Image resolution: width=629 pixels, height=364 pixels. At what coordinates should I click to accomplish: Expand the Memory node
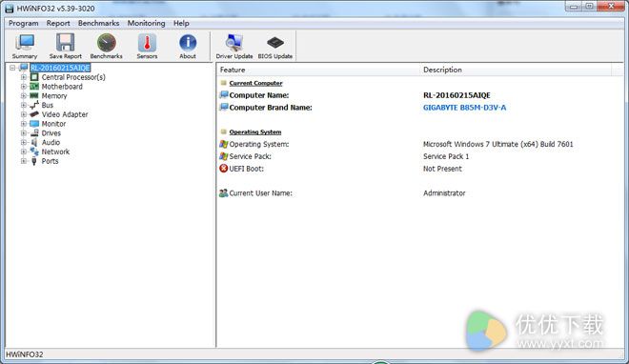tap(24, 95)
